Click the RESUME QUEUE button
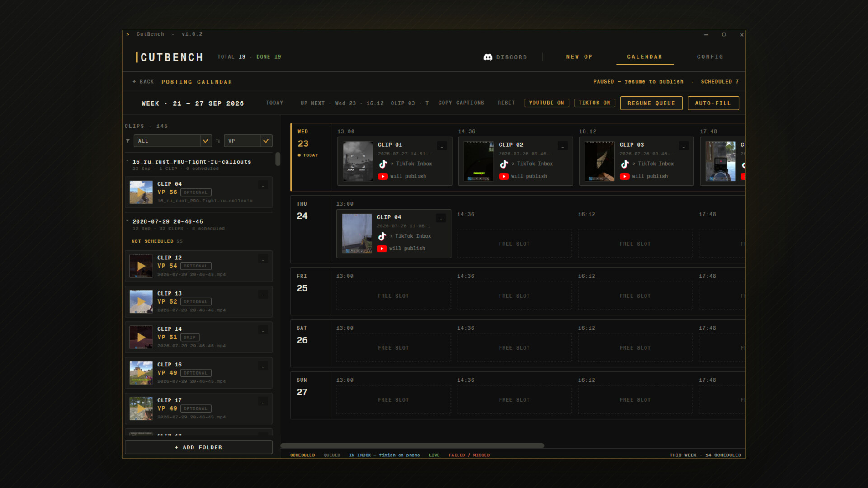The height and width of the screenshot is (488, 868). click(x=651, y=103)
